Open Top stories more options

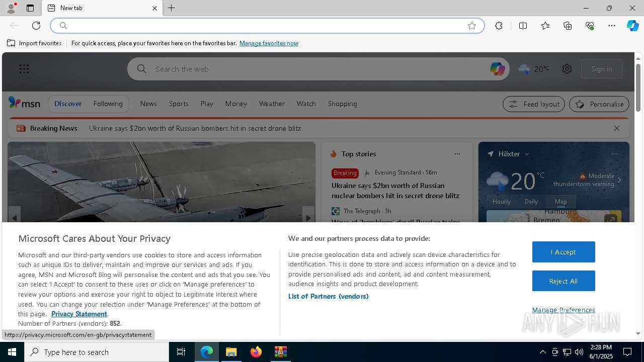coord(457,154)
